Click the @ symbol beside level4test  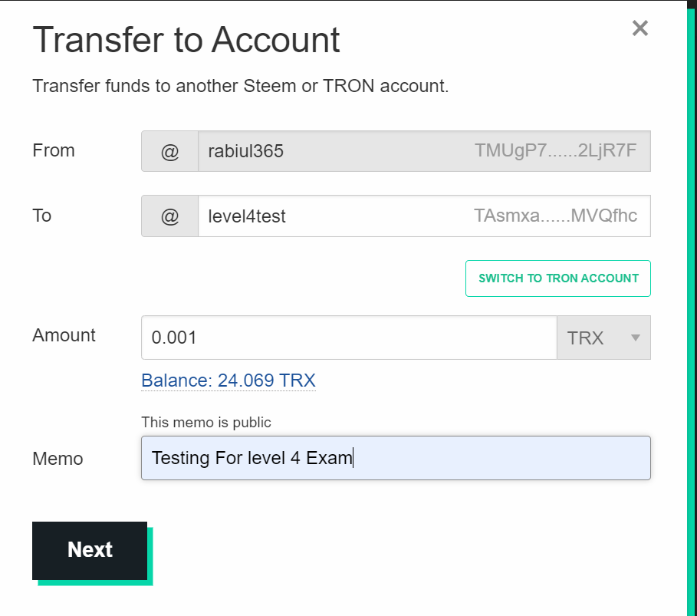tap(169, 216)
